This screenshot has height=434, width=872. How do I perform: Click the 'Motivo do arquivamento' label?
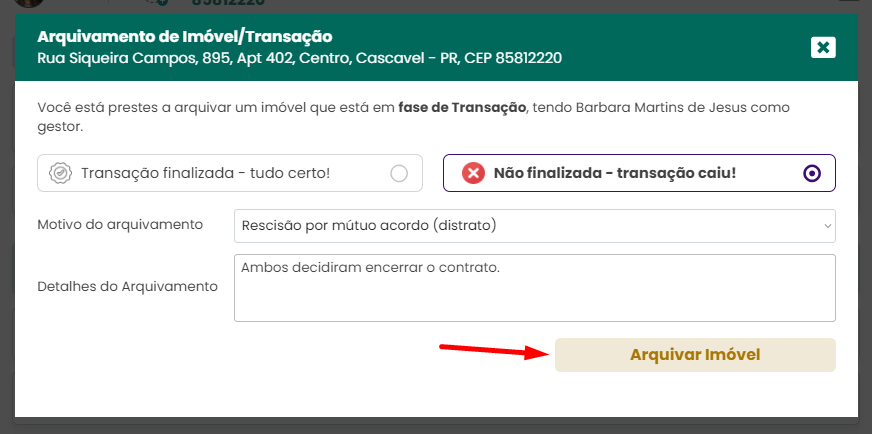coord(120,225)
